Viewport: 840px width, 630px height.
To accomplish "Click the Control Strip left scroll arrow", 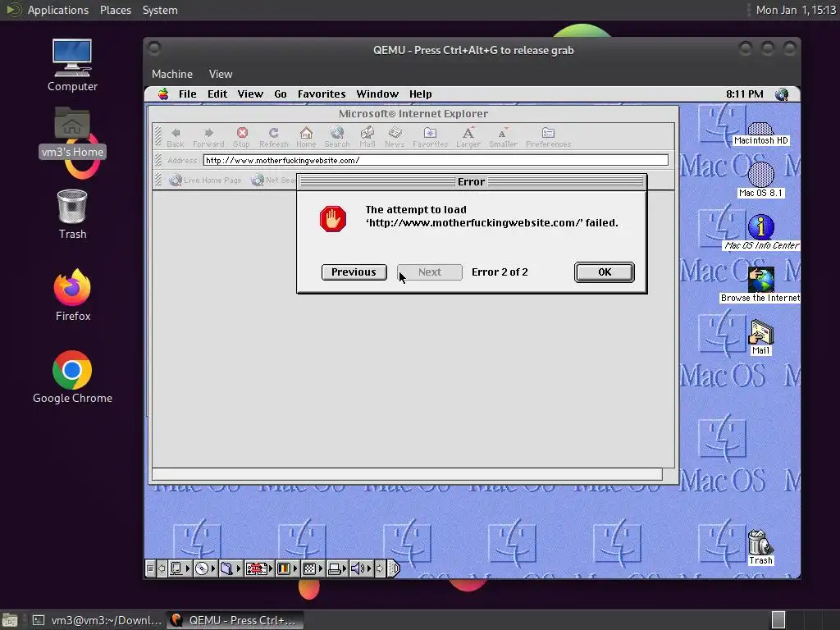I will (x=162, y=568).
